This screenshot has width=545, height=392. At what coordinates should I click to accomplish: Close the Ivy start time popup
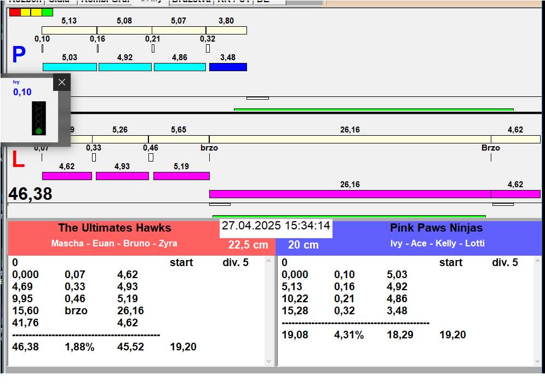[62, 82]
